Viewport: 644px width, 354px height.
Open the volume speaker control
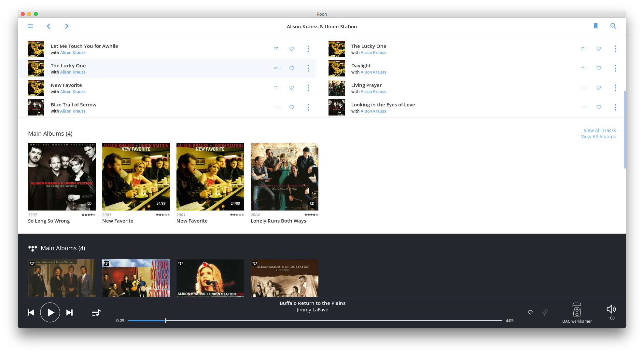611,309
